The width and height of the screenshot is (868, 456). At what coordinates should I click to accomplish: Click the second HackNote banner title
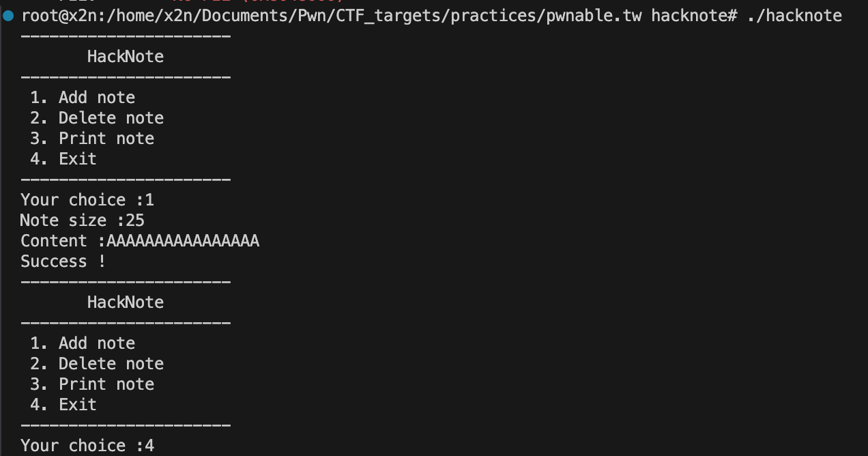pyautogui.click(x=126, y=302)
